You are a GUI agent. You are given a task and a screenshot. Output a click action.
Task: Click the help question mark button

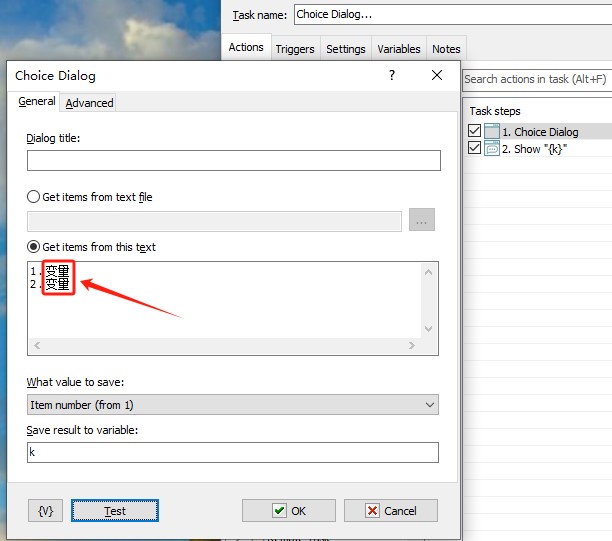(x=391, y=76)
